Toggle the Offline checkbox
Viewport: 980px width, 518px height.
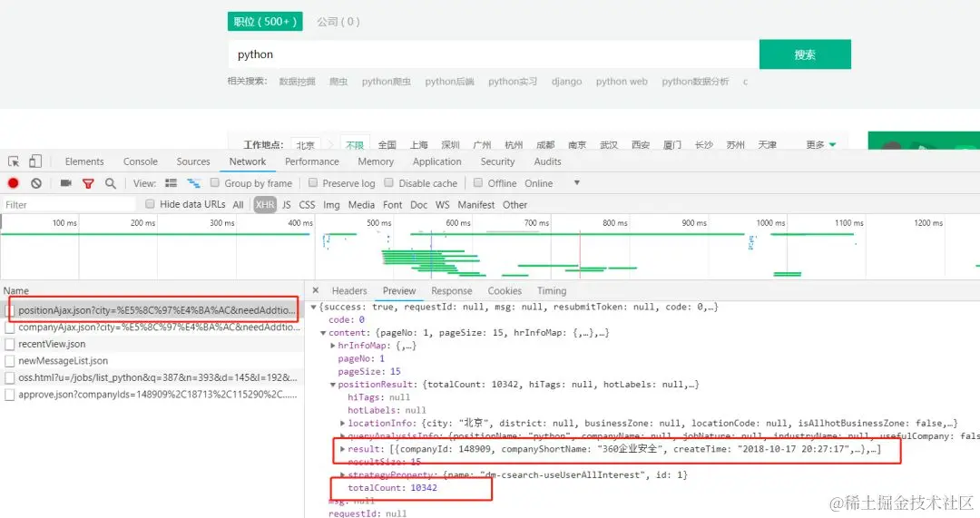[478, 182]
